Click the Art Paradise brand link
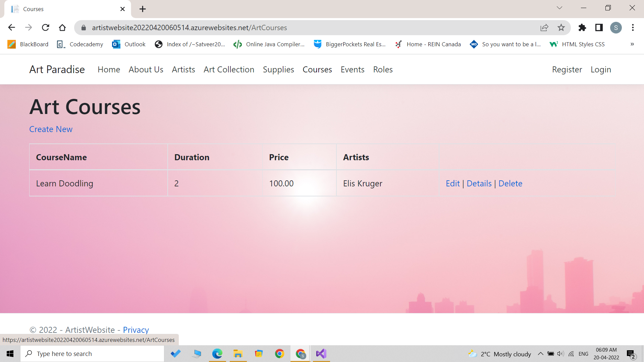Screen dimensions: 644x362 tap(57, 69)
